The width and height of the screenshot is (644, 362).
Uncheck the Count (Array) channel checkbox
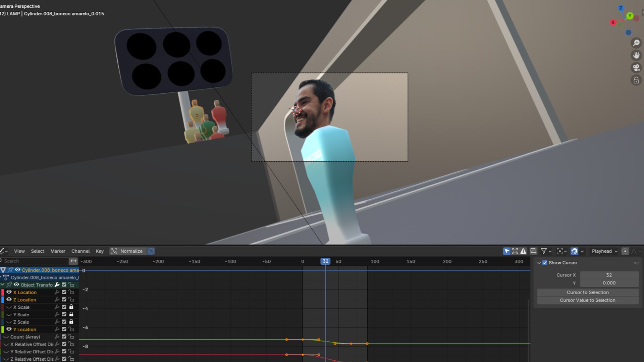pos(64,337)
